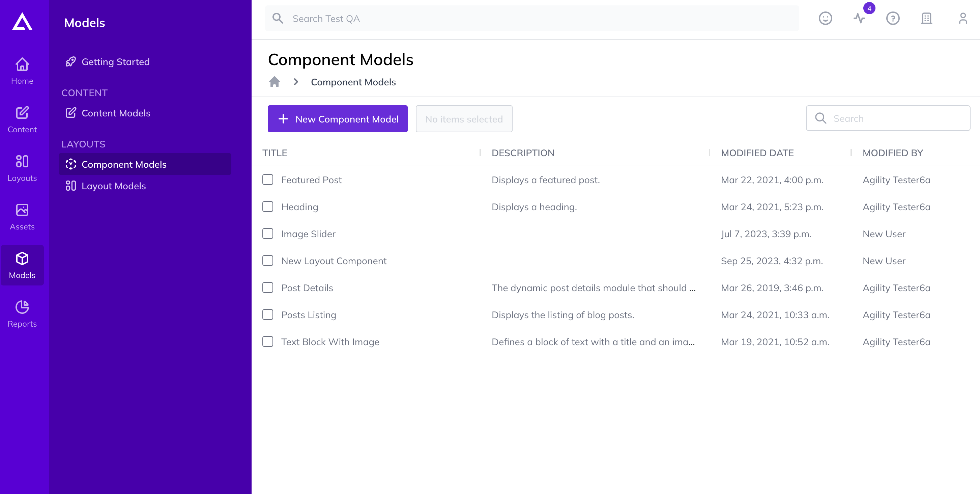
Task: Click the breadcrumb home icon
Action: point(274,82)
